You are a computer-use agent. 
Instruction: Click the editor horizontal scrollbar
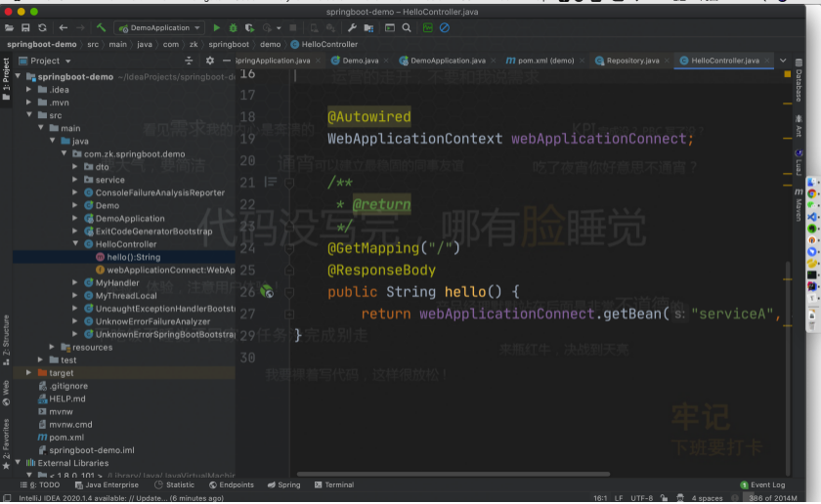point(454,474)
